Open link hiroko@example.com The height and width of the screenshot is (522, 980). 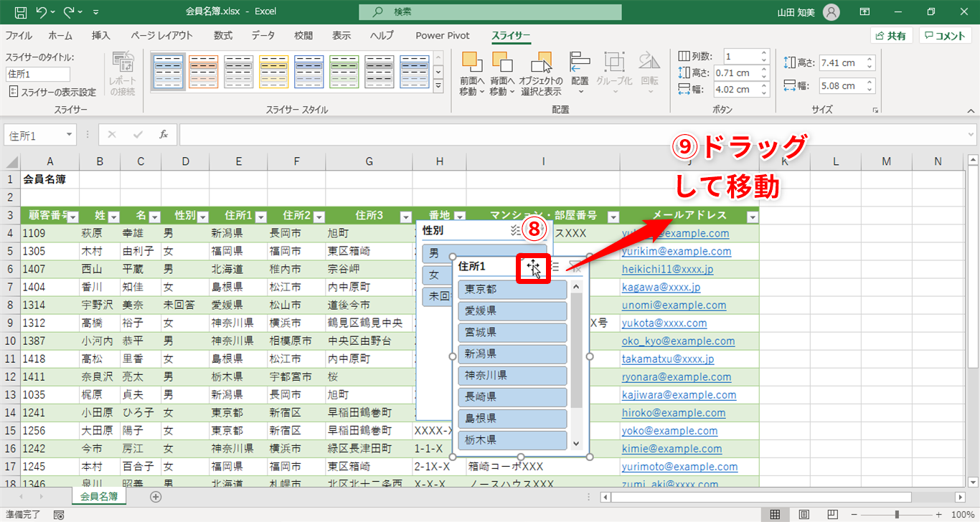[673, 412]
